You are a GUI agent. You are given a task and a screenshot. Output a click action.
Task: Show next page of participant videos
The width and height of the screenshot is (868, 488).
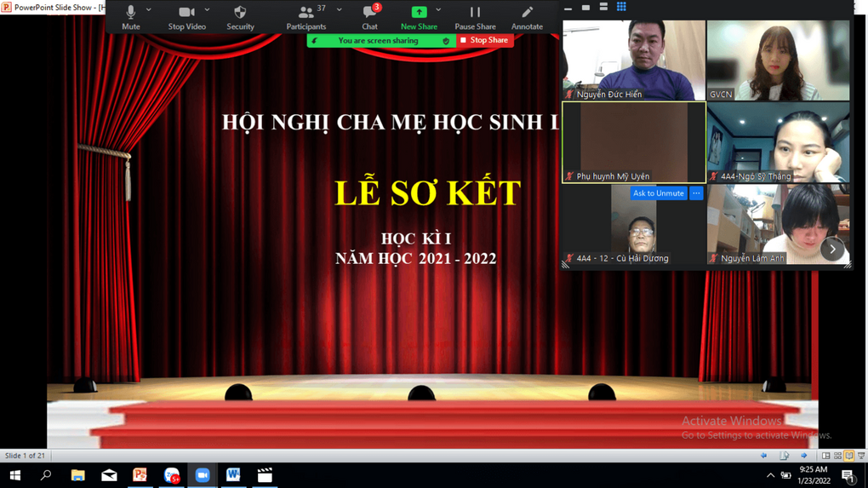(x=832, y=249)
